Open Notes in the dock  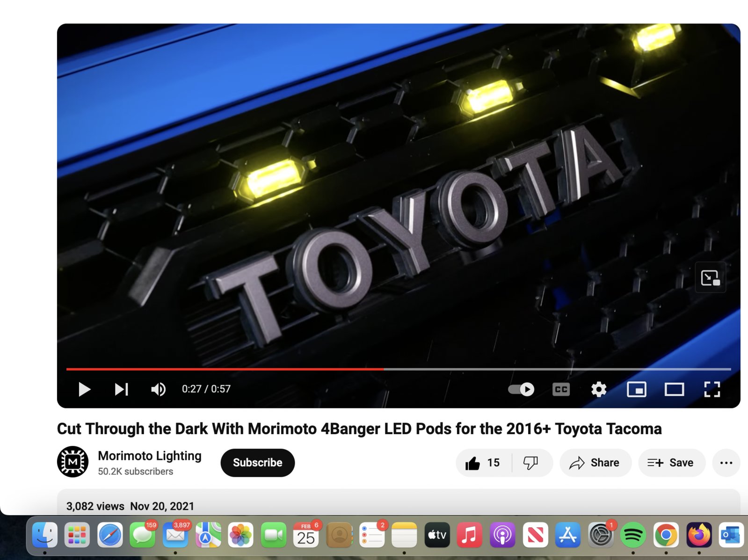[404, 535]
